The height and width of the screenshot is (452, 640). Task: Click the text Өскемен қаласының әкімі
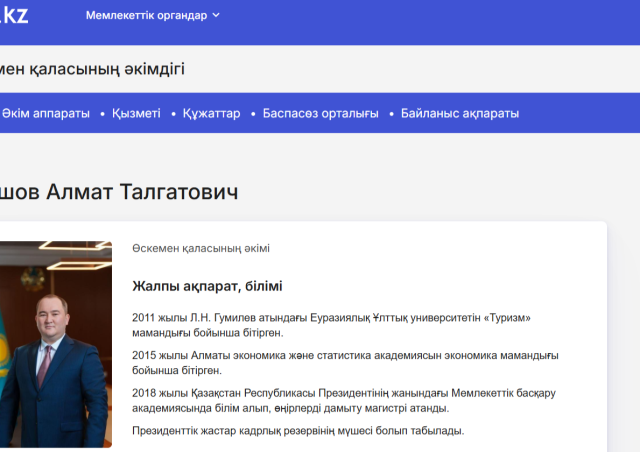coord(201,248)
